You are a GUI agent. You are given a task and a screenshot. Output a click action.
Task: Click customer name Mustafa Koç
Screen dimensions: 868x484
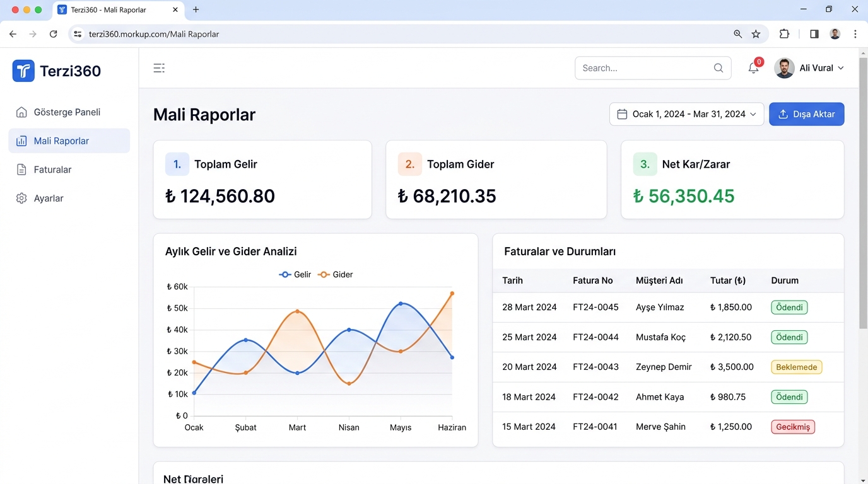click(660, 337)
